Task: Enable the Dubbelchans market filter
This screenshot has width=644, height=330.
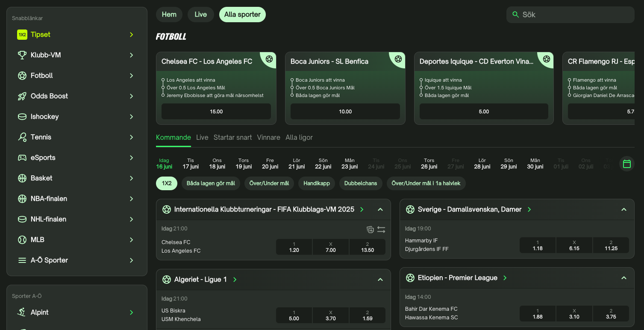Action: click(361, 183)
